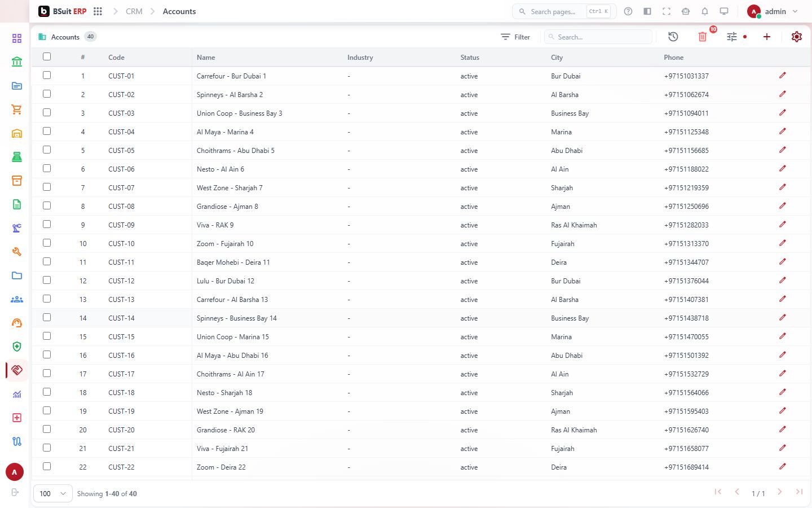Screen dimensions: 812x508
Task: Open notifications bell
Action: tap(705, 11)
